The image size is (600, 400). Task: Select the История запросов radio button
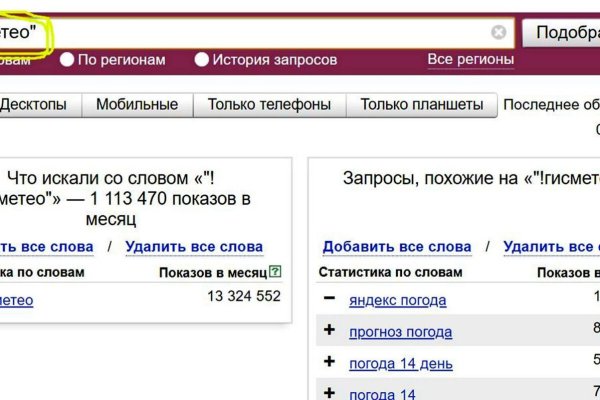(202, 60)
